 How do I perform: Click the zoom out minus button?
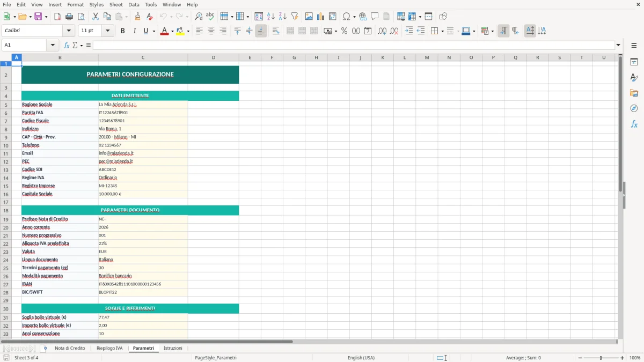(x=580, y=358)
